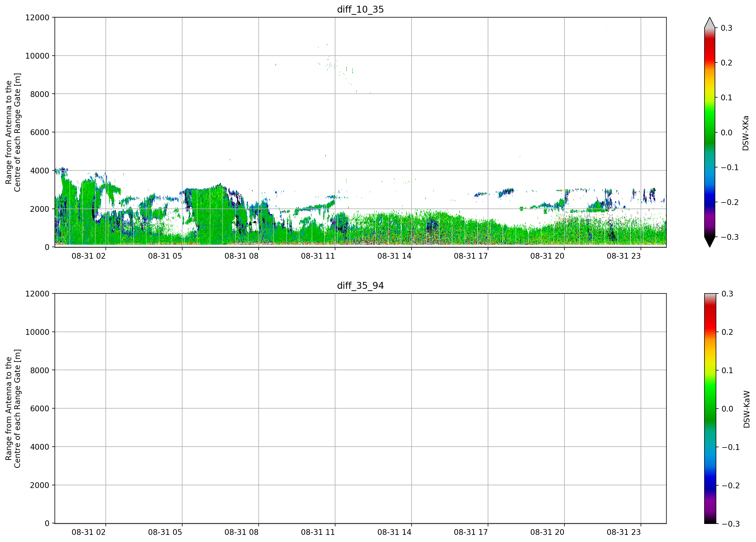The width and height of the screenshot is (756, 542).
Task: Click the 08-31 02 tick label on the top plot
Action: (x=89, y=256)
